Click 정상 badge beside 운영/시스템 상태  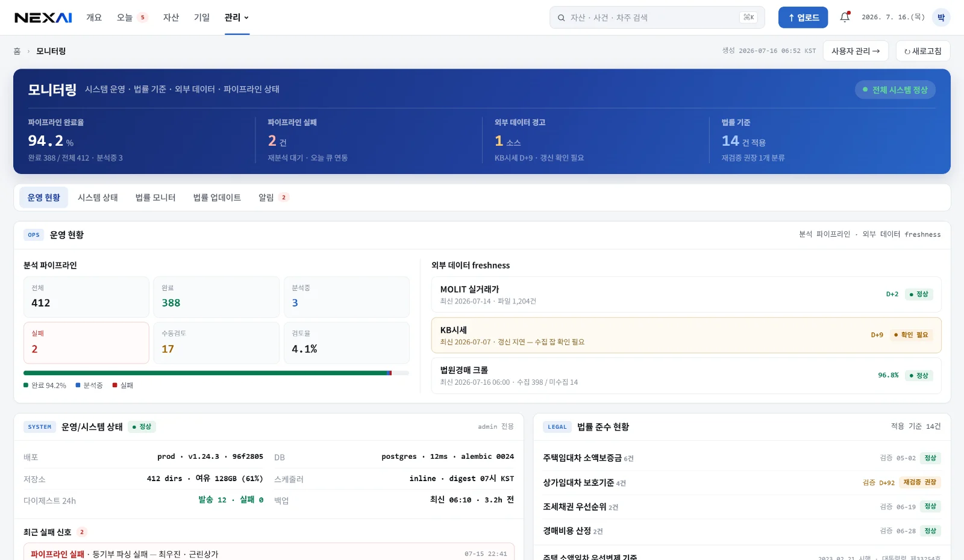[x=142, y=427]
